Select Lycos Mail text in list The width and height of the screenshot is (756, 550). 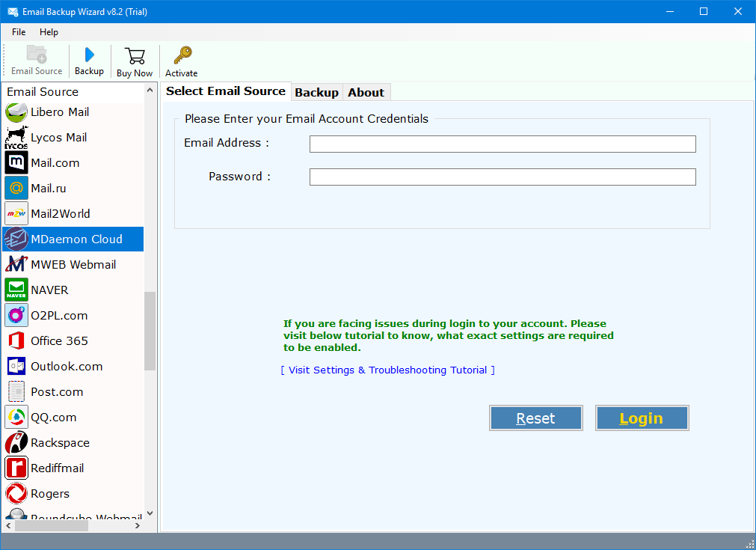click(59, 138)
